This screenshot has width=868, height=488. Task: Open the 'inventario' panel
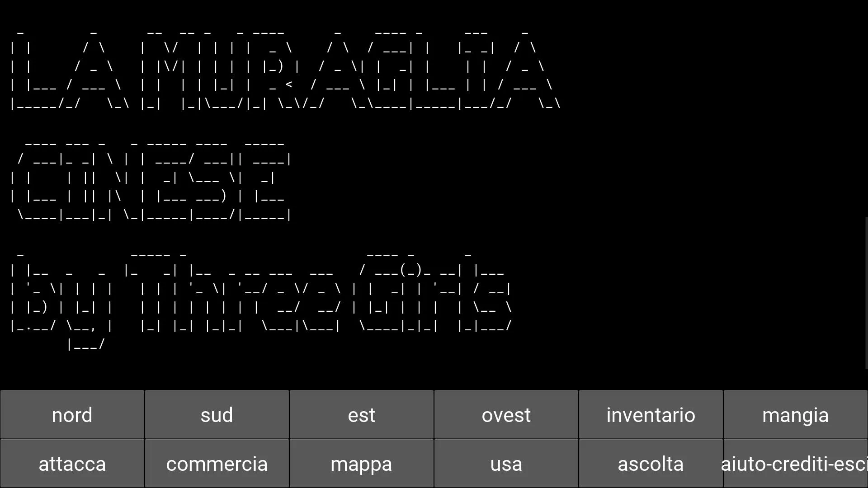pos(651,415)
